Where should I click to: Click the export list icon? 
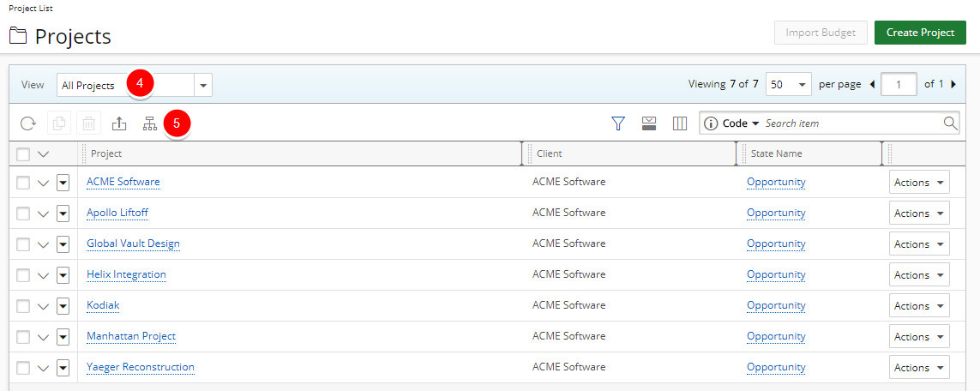[x=119, y=123]
